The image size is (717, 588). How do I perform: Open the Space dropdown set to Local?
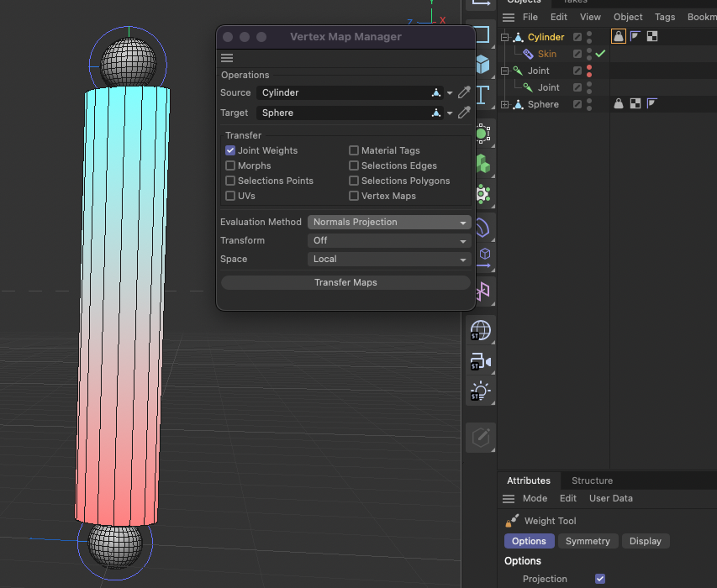coord(388,259)
